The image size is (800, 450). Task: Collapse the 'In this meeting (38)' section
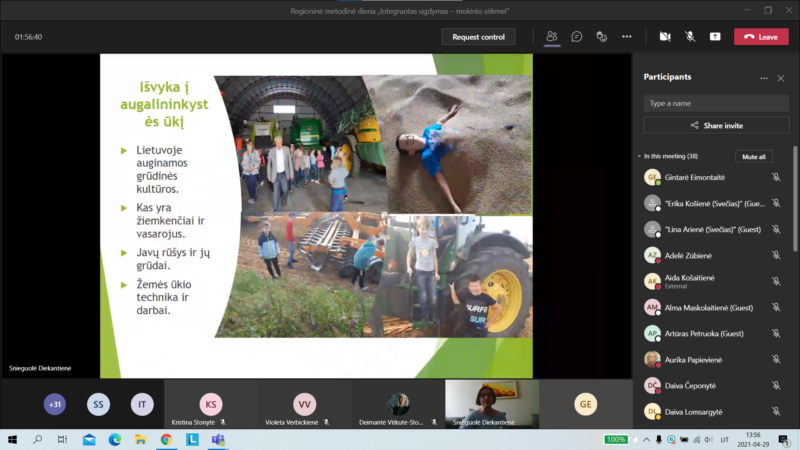(640, 157)
